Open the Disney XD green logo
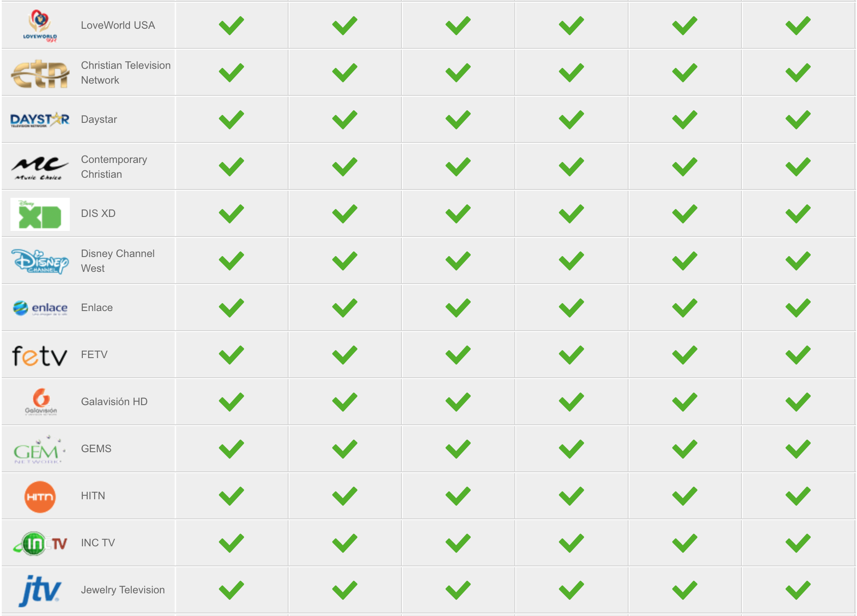 tap(40, 214)
